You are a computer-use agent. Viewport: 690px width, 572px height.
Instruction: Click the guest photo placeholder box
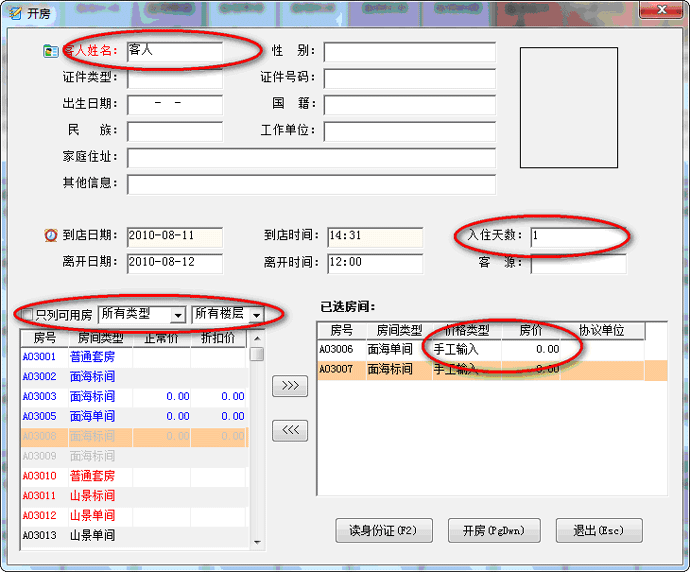click(x=569, y=108)
